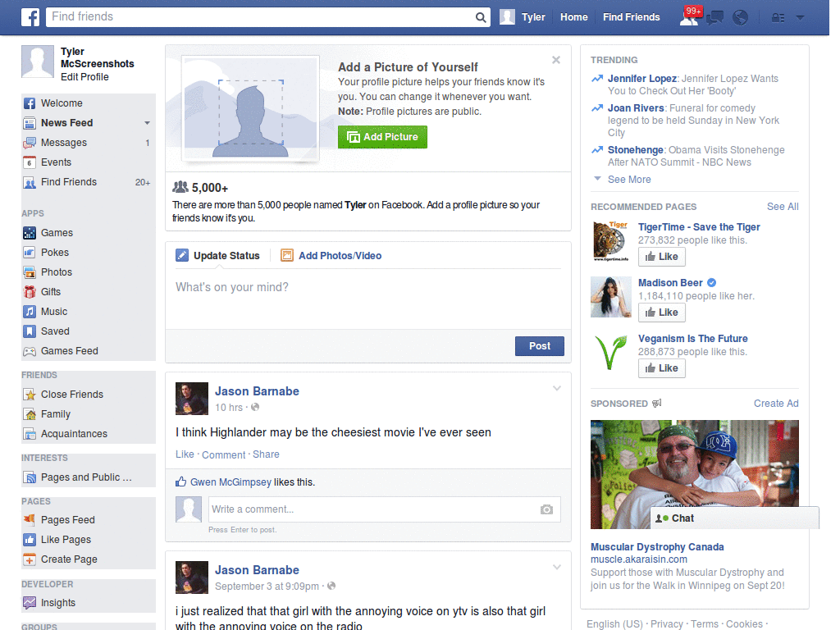Click the search magnifier icon
Viewport: 840px width, 630px height.
click(x=481, y=17)
